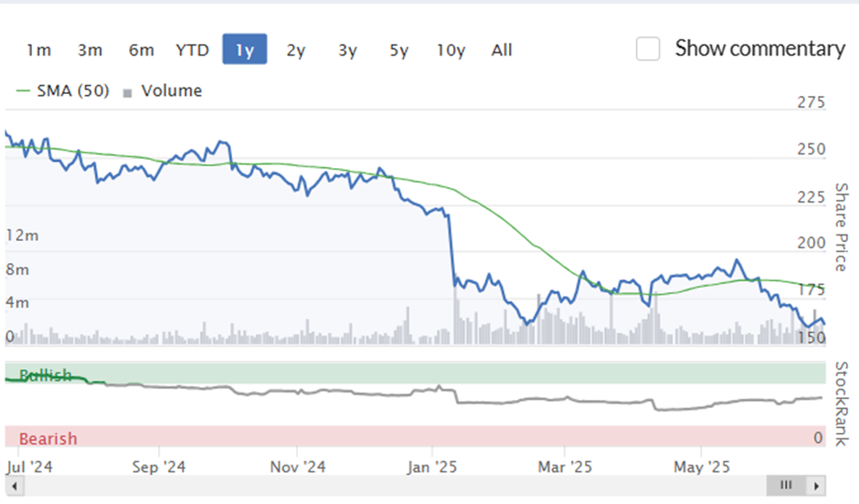Click the Share Price axis title
This screenshot has width=859, height=504.
point(841,226)
